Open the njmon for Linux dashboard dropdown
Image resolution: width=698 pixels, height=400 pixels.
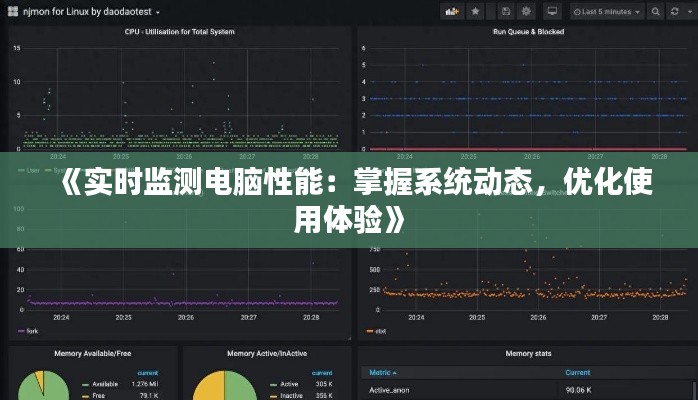click(80, 12)
